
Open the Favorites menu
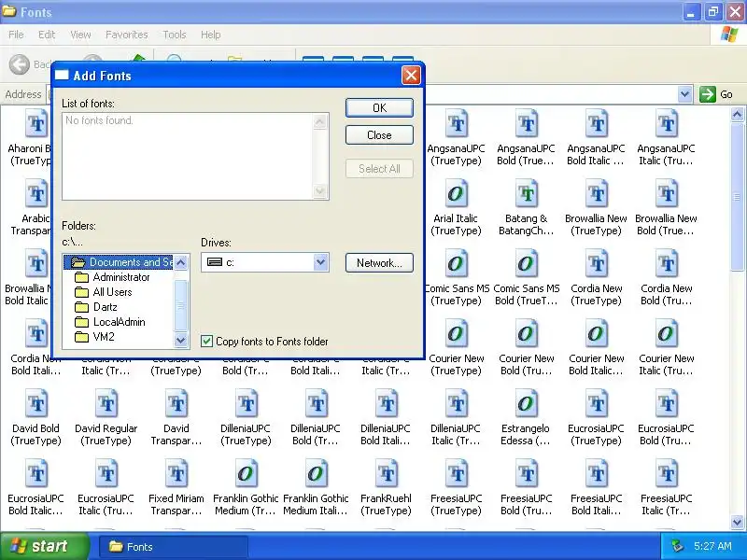pyautogui.click(x=127, y=35)
